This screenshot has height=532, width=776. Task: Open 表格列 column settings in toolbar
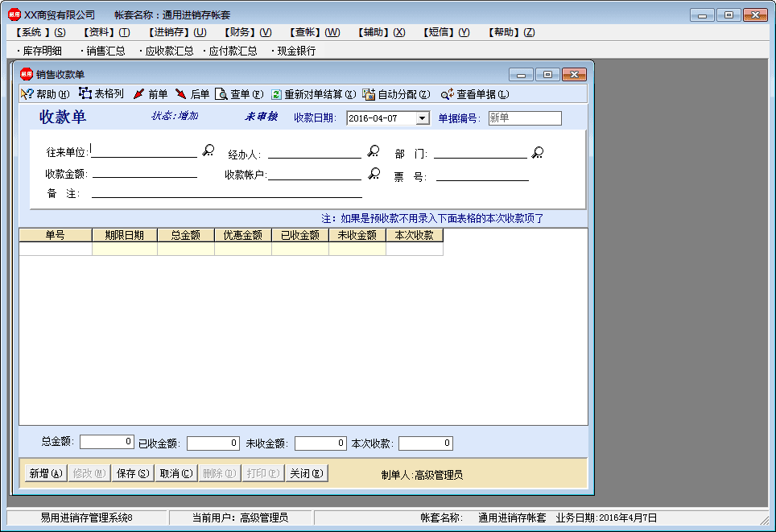(x=85, y=94)
